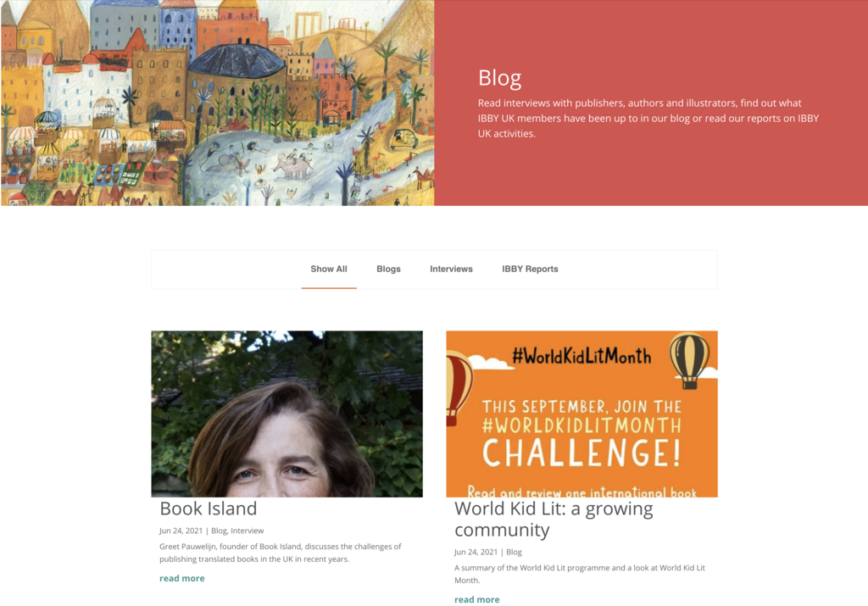Click the Blog category under World Kid Lit
Viewport: 868px width, 606px height.
coord(514,552)
